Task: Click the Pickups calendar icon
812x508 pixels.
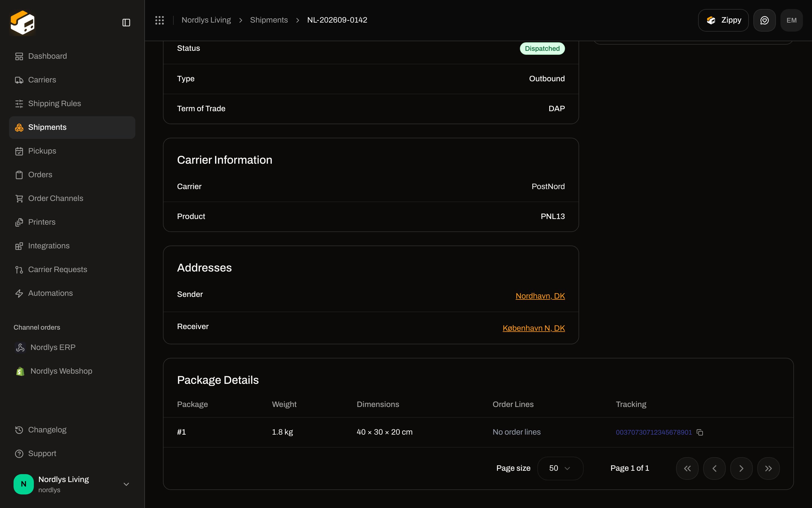Action: [x=19, y=151]
